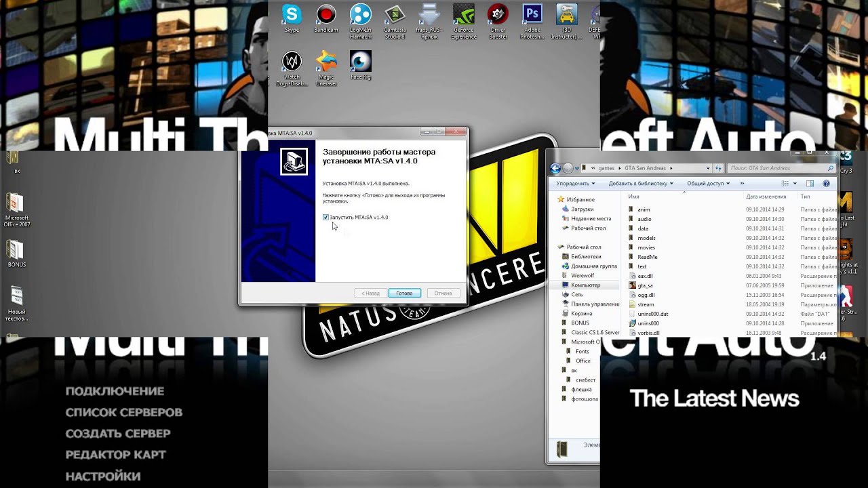
Task: Select the Camtasia Studio 8 shortcut
Action: tap(395, 22)
